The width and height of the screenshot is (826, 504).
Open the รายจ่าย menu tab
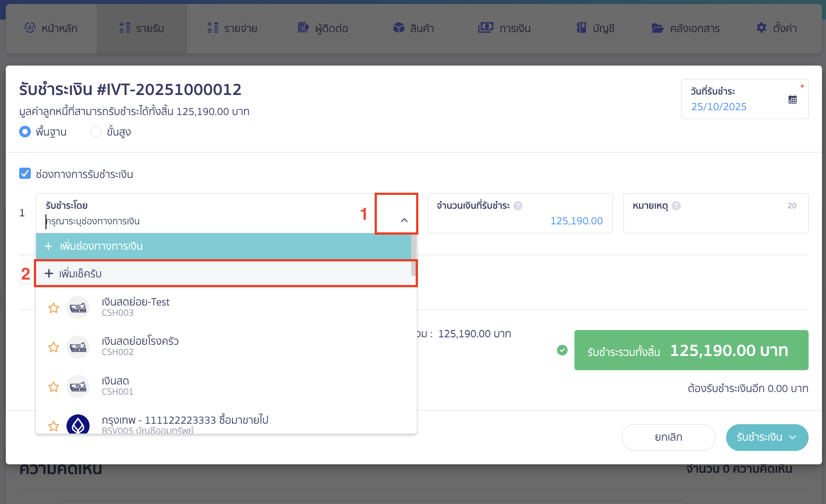[x=232, y=29]
